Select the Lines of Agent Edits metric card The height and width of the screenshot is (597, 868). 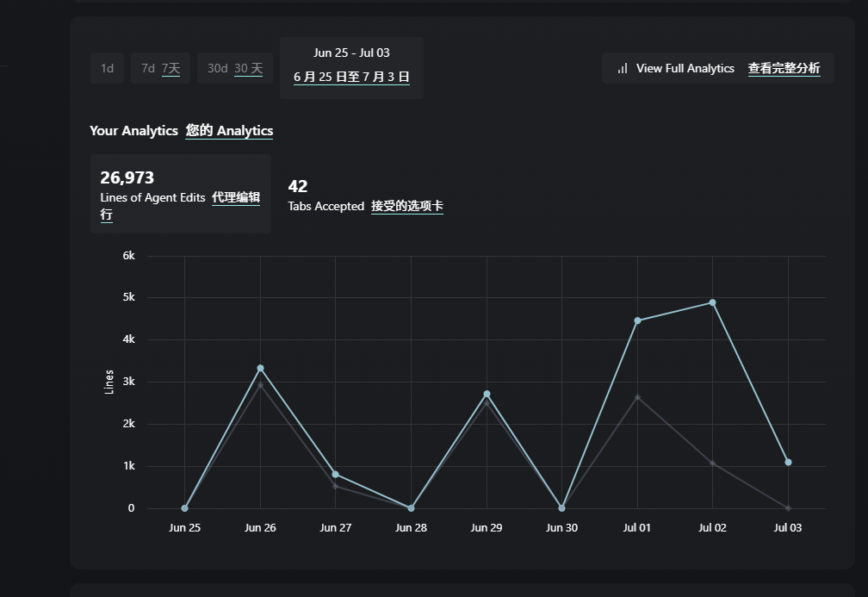click(x=180, y=194)
